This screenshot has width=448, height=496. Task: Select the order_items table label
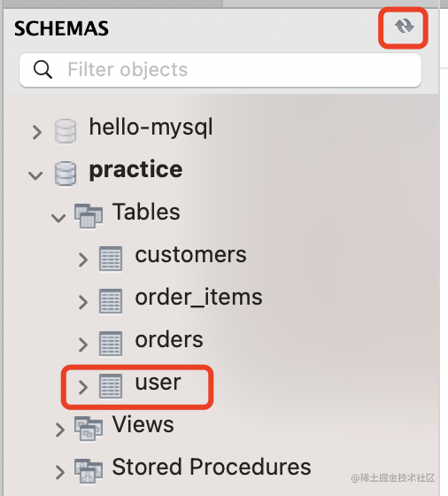(x=198, y=298)
